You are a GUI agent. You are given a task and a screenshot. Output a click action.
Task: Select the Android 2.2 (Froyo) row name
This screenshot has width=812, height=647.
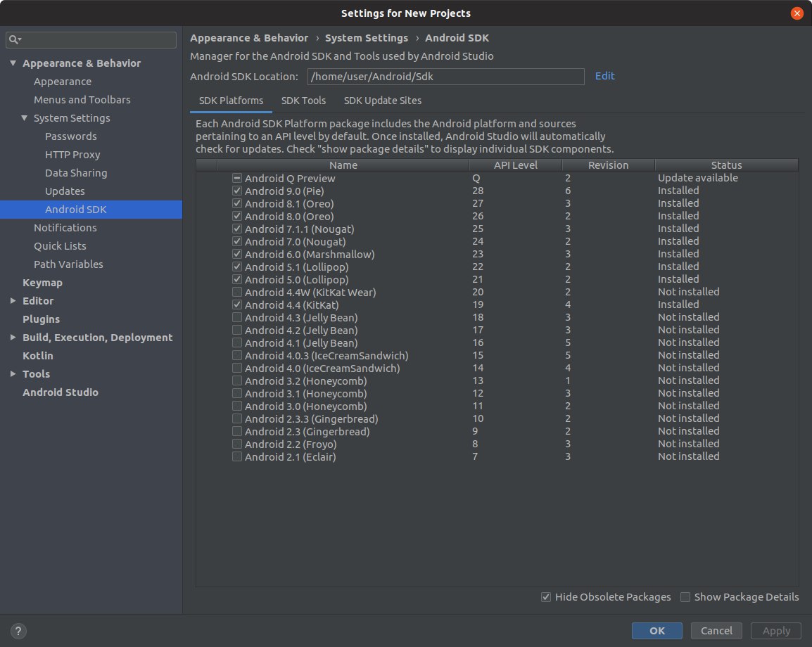[x=291, y=444]
